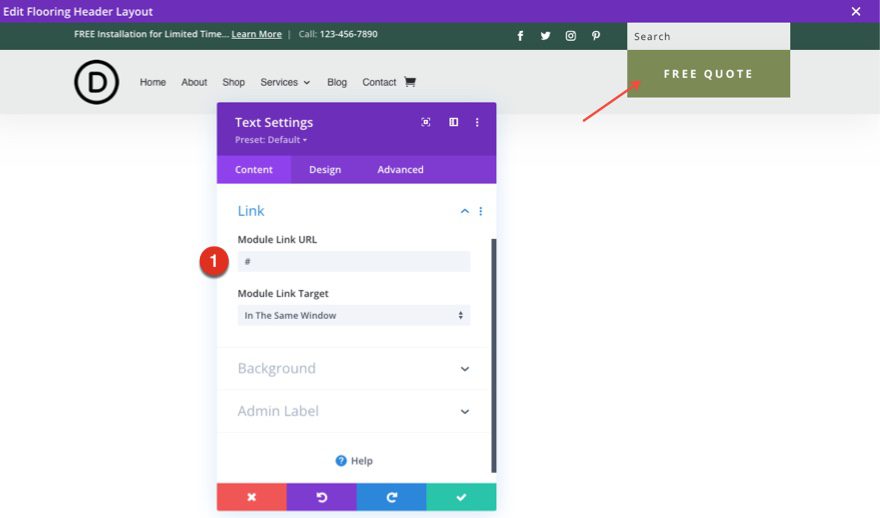The height and width of the screenshot is (518, 880).
Task: Toggle the sidebar snap columns icon
Action: (x=453, y=122)
